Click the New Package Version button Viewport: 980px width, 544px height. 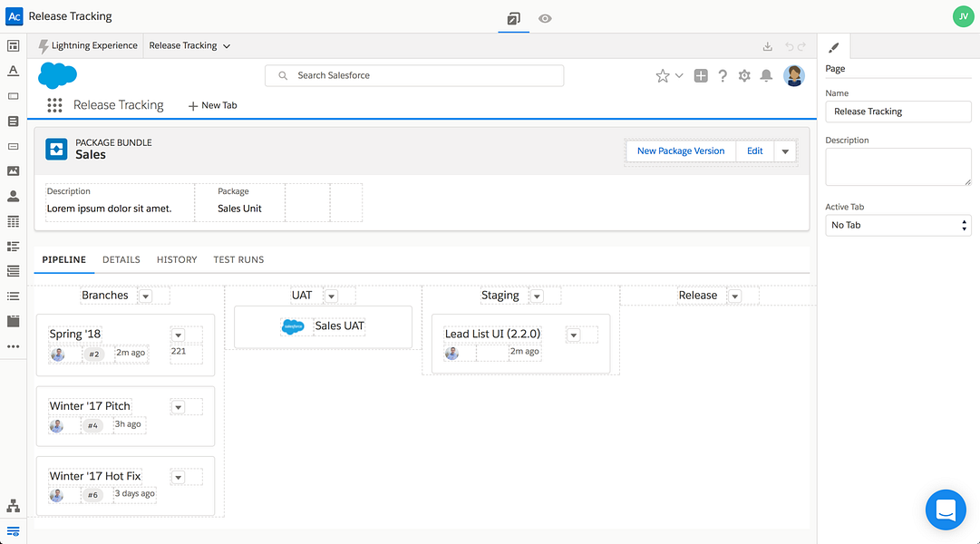tap(681, 151)
